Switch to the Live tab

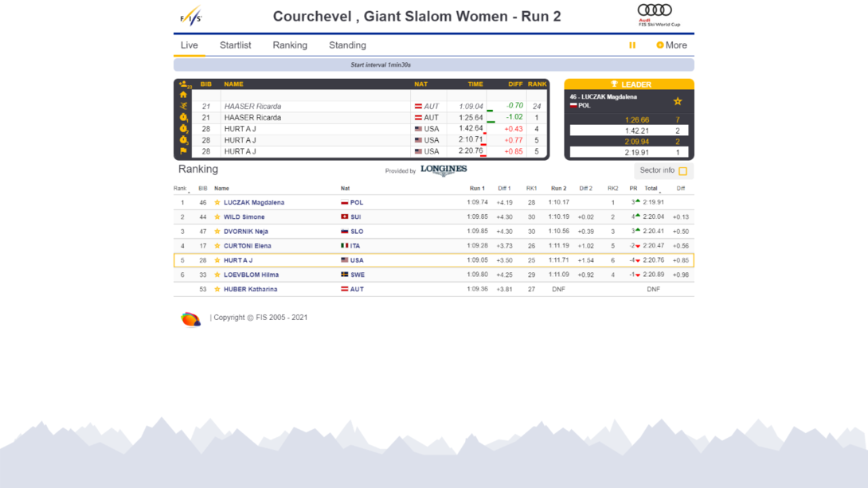coord(190,45)
